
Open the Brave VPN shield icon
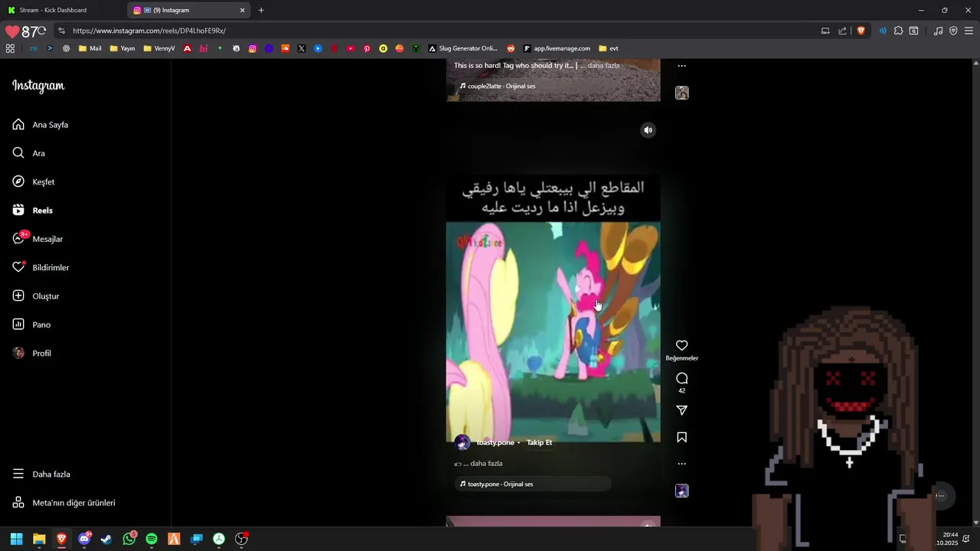[x=953, y=31]
